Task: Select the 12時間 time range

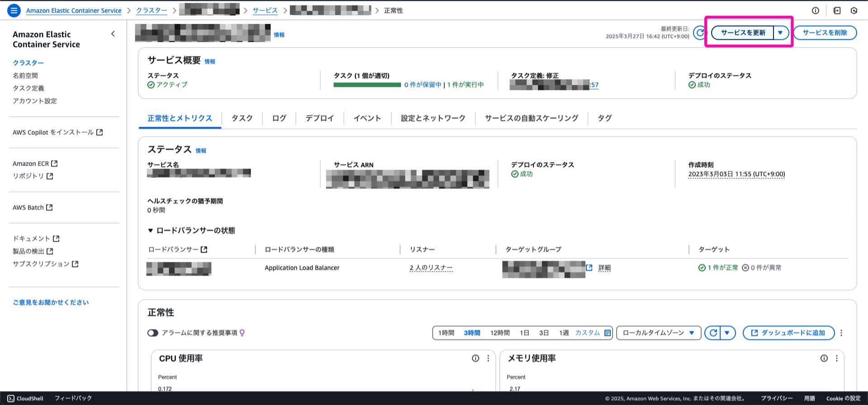Action: pyautogui.click(x=500, y=333)
